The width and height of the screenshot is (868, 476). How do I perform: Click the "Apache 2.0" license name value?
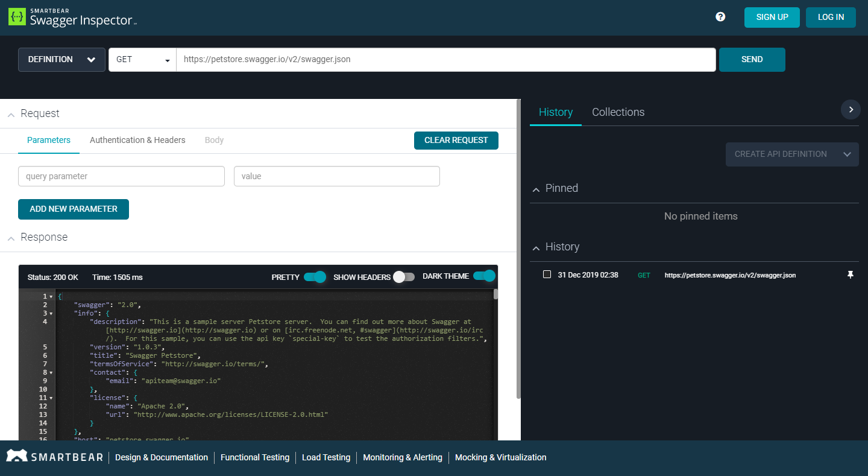coord(161,407)
